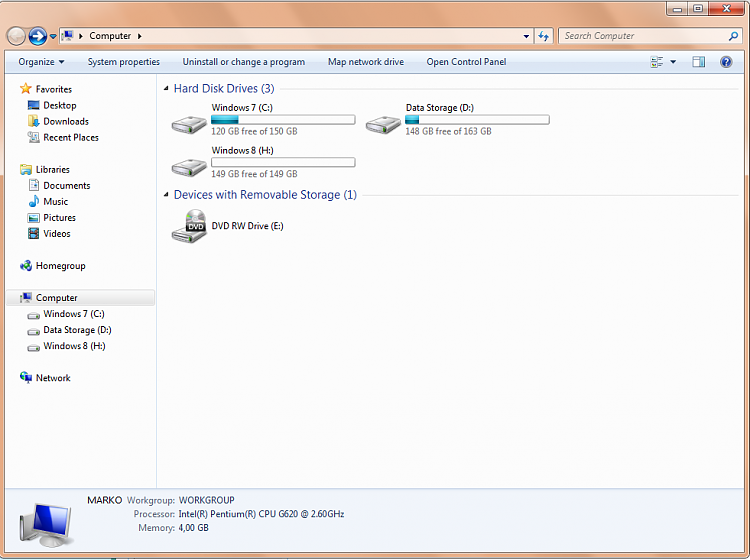This screenshot has width=750, height=560.
Task: Click the search magnifier icon
Action: coord(733,36)
